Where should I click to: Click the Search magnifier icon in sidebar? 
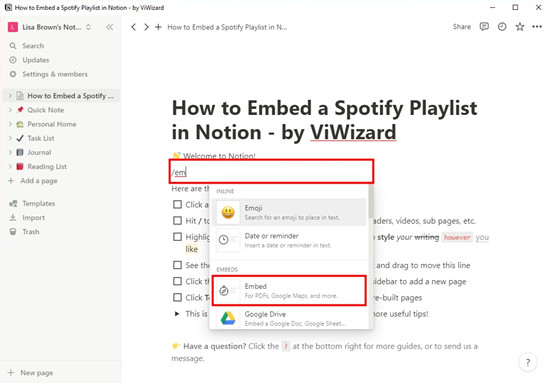[13, 46]
